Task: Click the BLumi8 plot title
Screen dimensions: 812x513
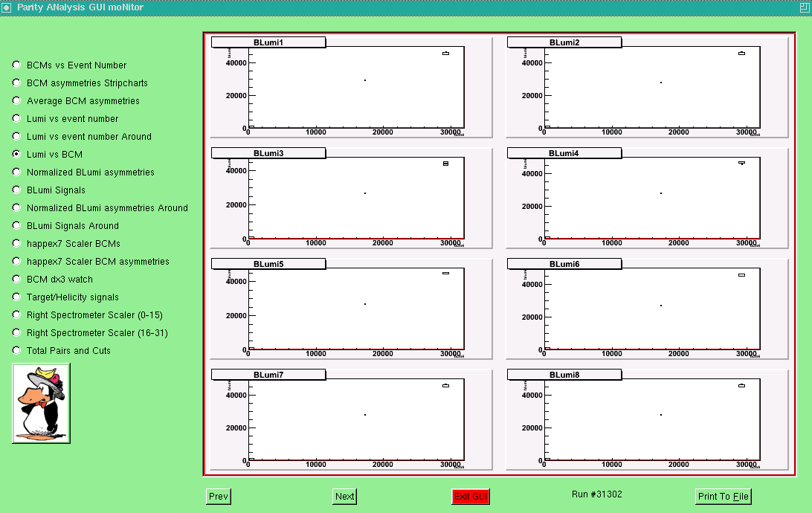Action: 564,375
